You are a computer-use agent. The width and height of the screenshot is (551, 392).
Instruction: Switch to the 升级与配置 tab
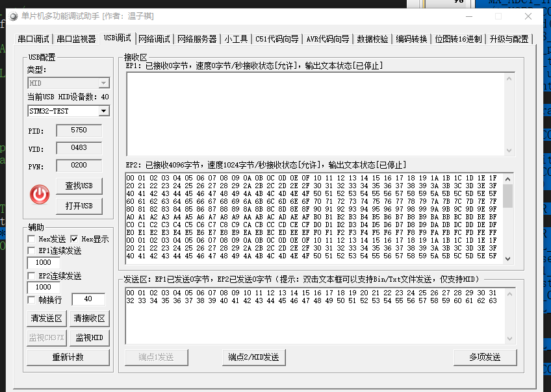point(509,39)
